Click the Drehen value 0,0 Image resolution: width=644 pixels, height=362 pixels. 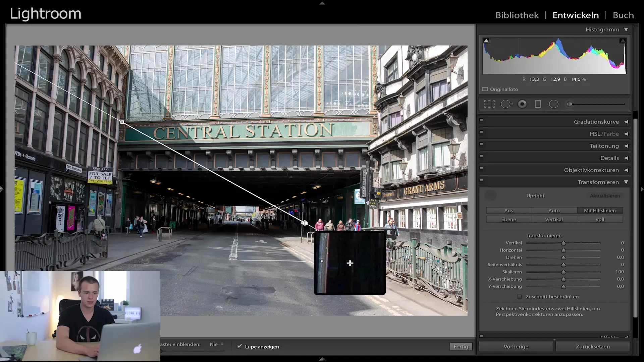(x=620, y=257)
